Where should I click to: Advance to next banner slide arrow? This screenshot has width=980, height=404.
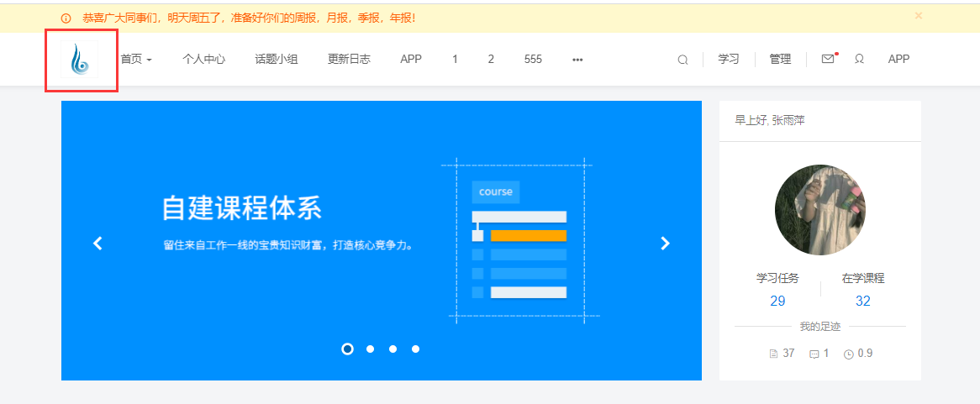click(x=665, y=244)
